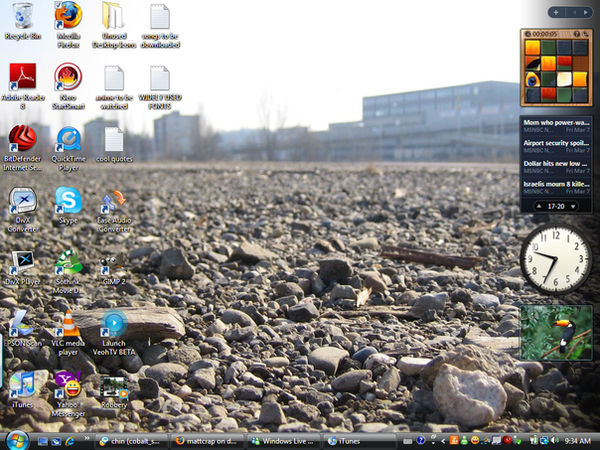Select the Unused Desktop Icons folder
The width and height of the screenshot is (600, 450).
(114, 25)
